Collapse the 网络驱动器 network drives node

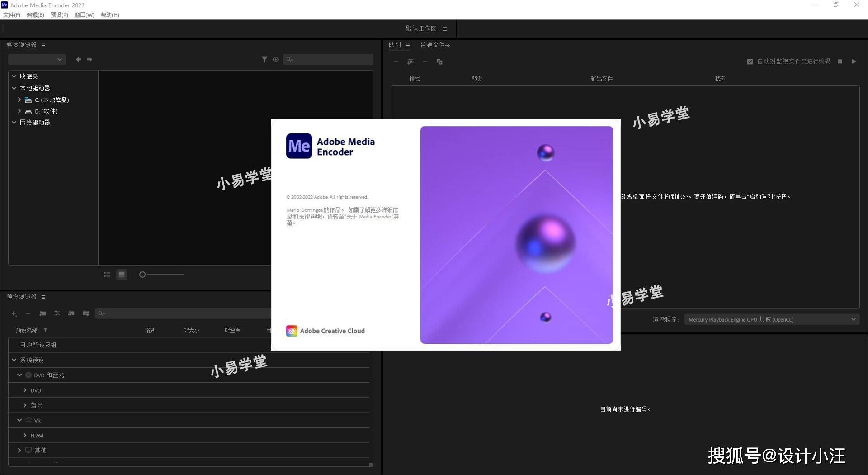[x=14, y=123]
